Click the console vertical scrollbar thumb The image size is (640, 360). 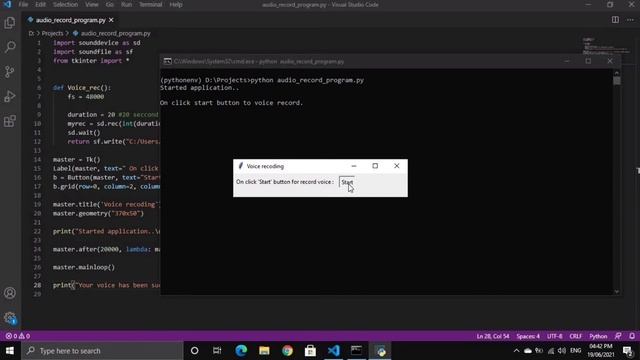[617, 81]
